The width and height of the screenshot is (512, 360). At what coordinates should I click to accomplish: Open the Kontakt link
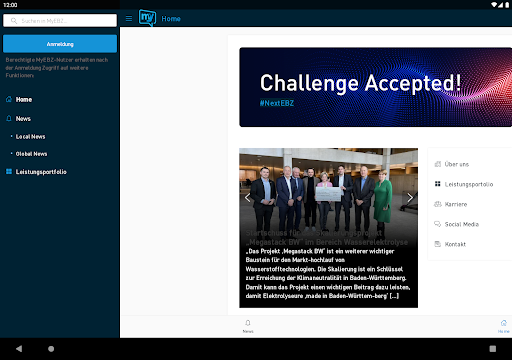coord(455,244)
